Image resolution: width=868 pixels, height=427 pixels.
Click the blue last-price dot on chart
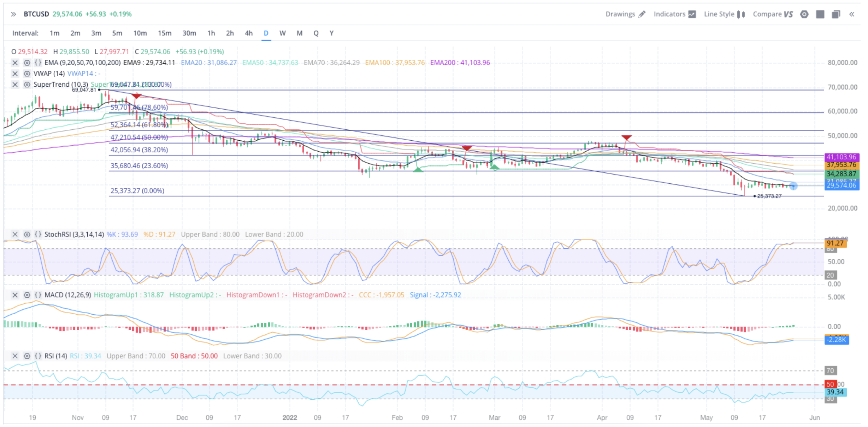[x=793, y=186]
